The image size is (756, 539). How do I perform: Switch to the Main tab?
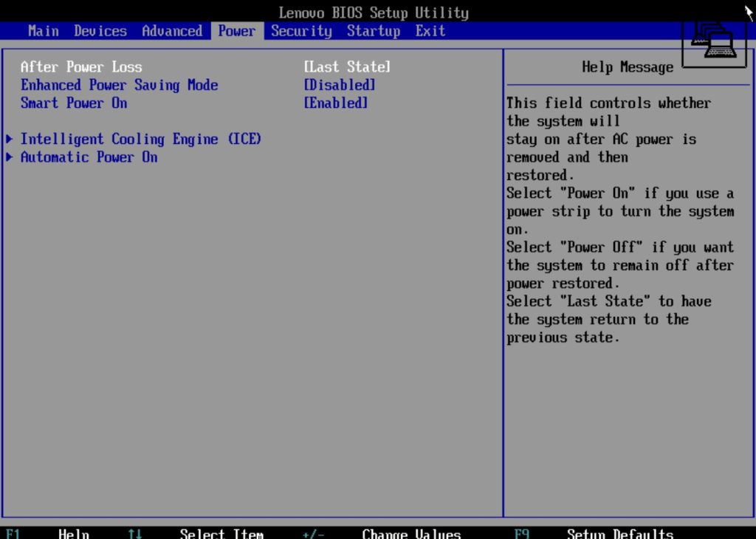click(x=44, y=31)
